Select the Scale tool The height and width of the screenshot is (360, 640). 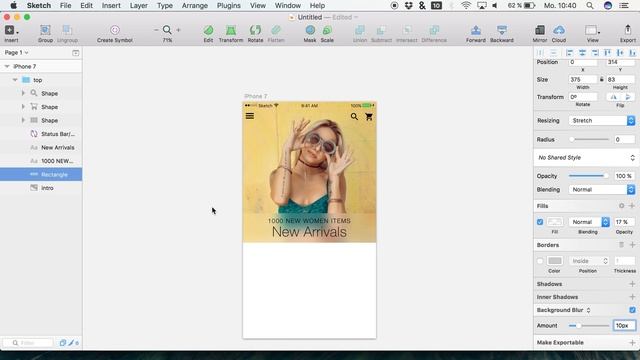pyautogui.click(x=327, y=33)
